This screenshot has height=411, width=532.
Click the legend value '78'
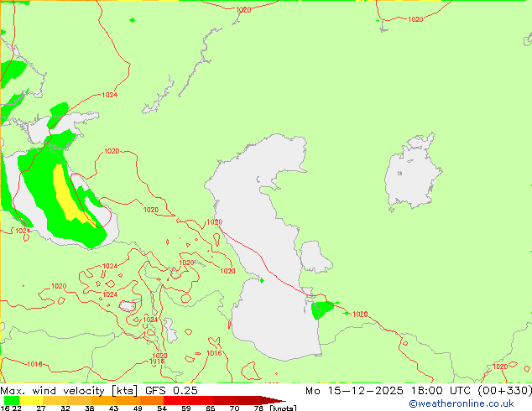pyautogui.click(x=258, y=408)
